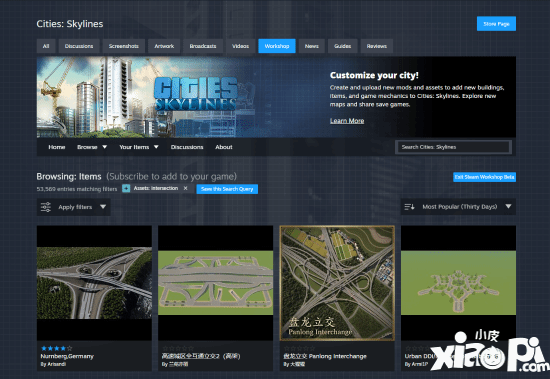Open the Discussions tab at the top

(x=79, y=46)
